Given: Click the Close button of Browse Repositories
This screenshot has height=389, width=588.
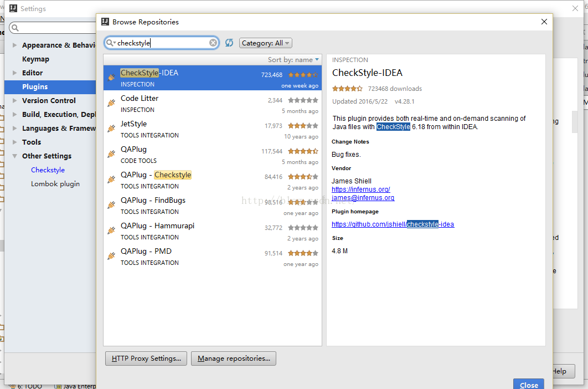Looking at the screenshot, I should coord(529,384).
